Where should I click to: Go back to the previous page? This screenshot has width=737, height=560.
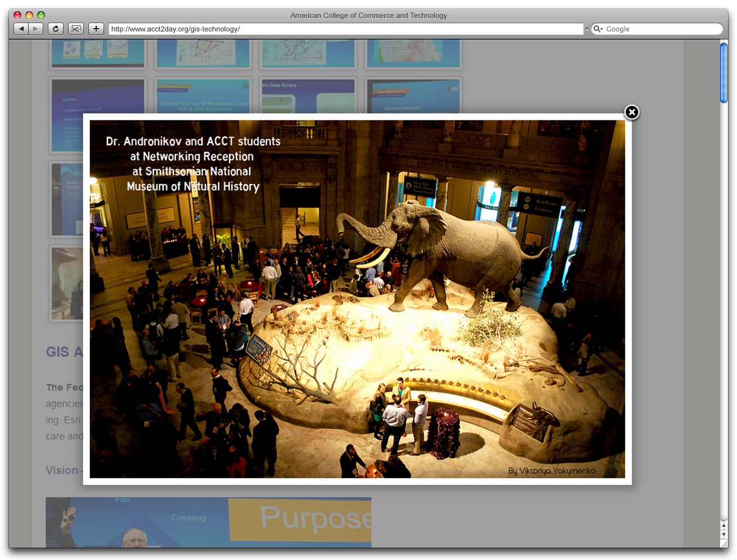coord(21,29)
